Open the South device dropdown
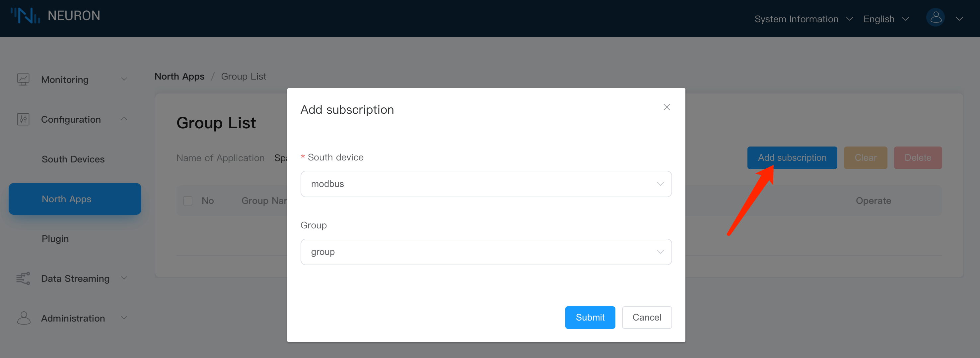 tap(485, 184)
